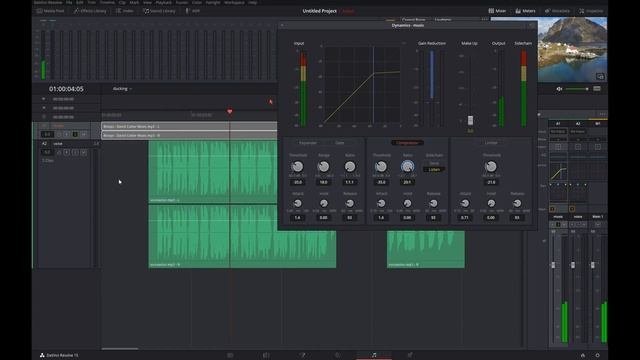Image resolution: width=640 pixels, height=360 pixels.
Task: Open the File menu
Action: click(x=69, y=2)
